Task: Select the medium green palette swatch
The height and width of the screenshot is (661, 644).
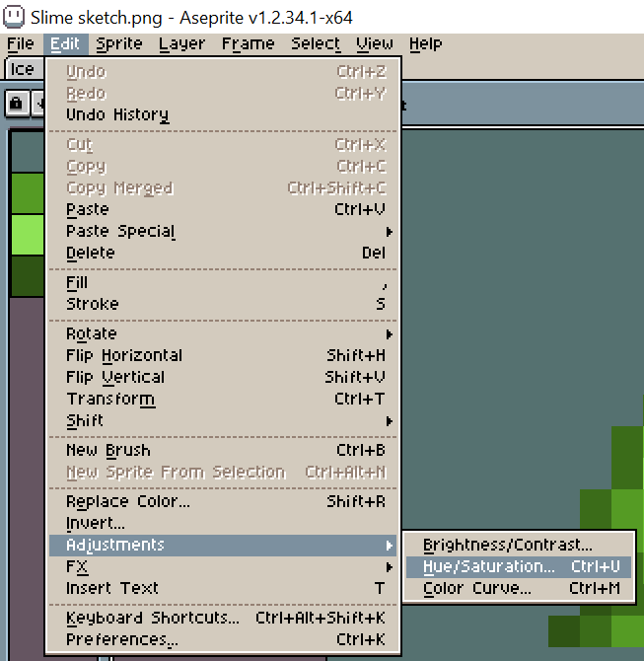Action: coord(28,193)
